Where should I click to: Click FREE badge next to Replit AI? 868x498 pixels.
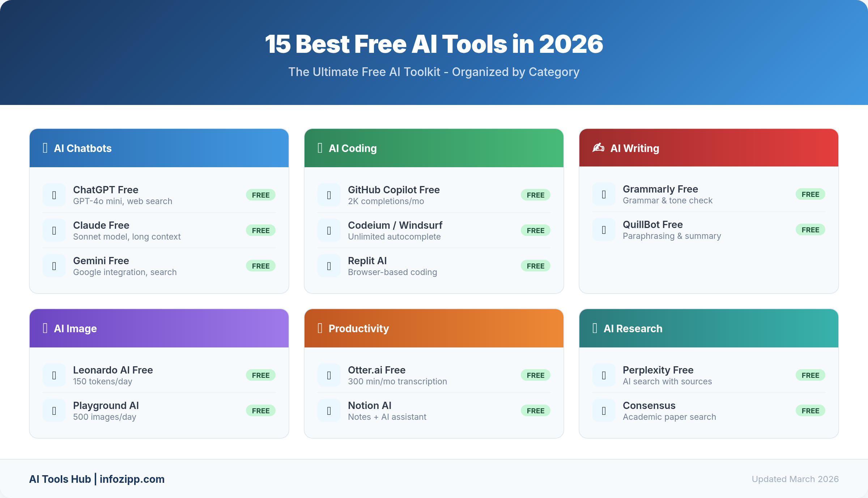(535, 265)
